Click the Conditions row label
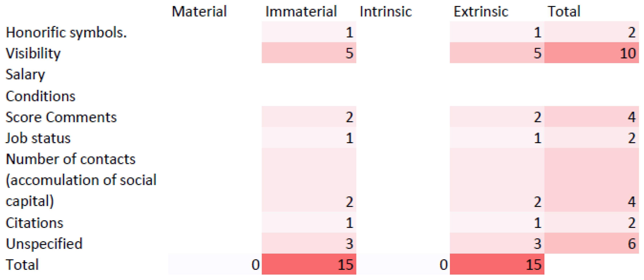The image size is (644, 280). pos(40,96)
